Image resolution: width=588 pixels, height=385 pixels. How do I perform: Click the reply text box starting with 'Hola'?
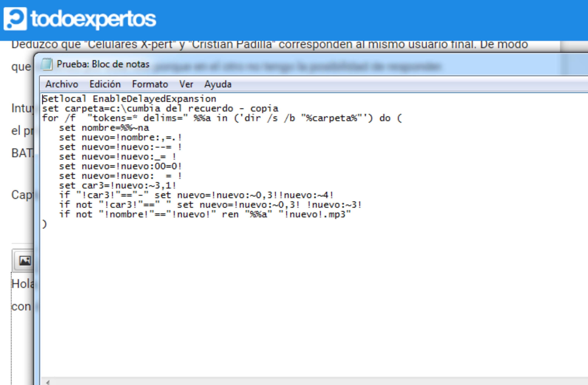pyautogui.click(x=22, y=328)
